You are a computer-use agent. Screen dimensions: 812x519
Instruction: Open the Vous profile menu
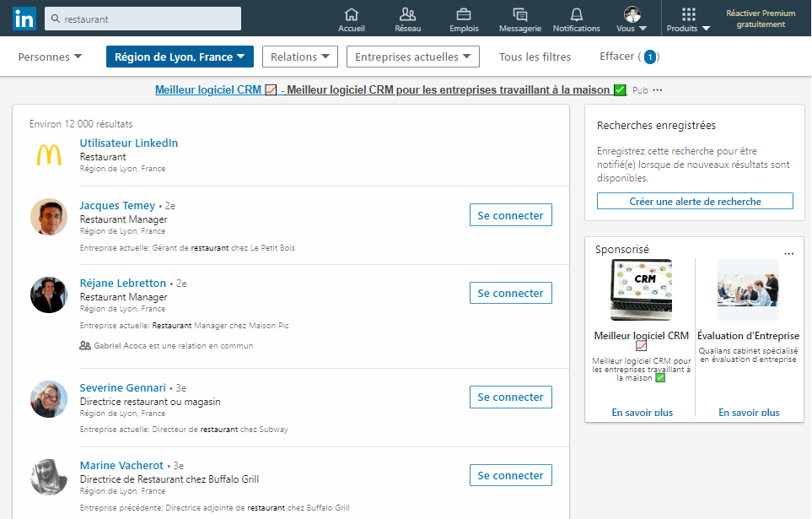click(632, 19)
